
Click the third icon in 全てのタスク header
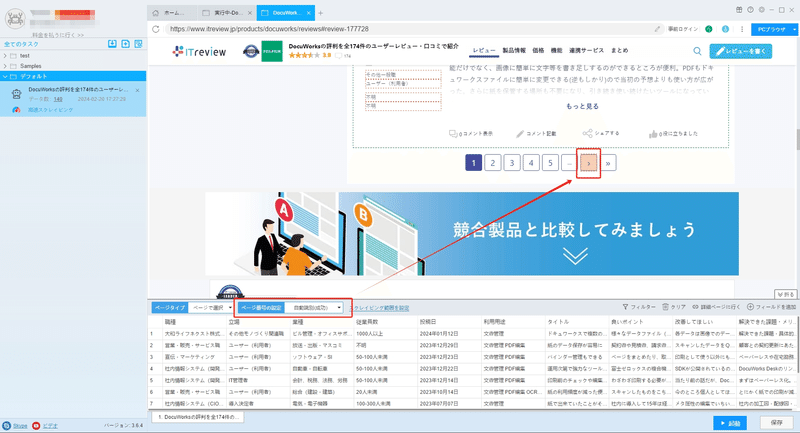(138, 44)
